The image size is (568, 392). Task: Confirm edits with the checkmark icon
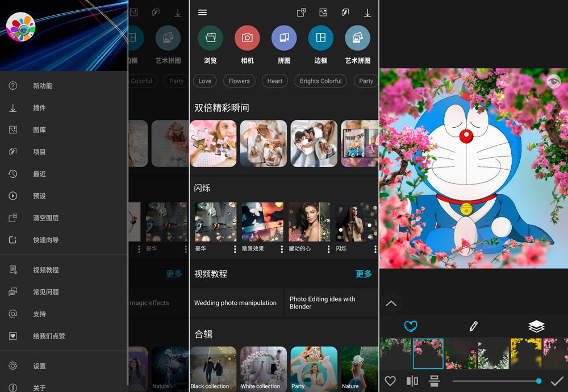tap(557, 381)
